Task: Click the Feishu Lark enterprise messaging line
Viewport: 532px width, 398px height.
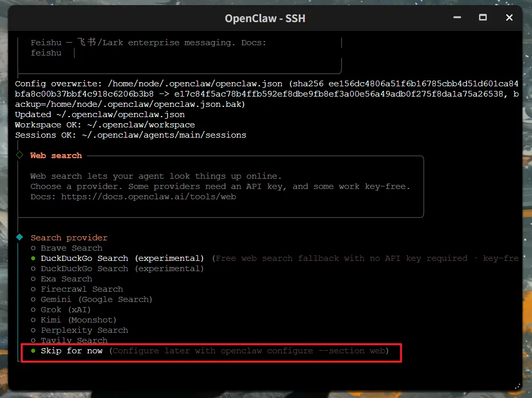Action: [148, 43]
